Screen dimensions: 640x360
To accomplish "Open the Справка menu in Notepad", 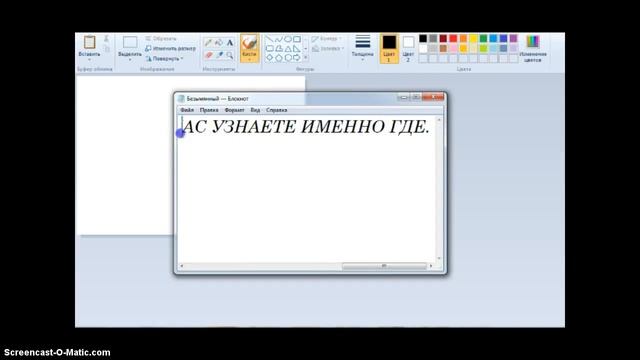I will coord(276,110).
